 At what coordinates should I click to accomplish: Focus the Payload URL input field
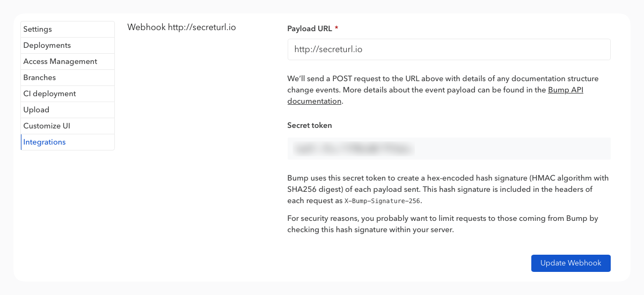[449, 49]
